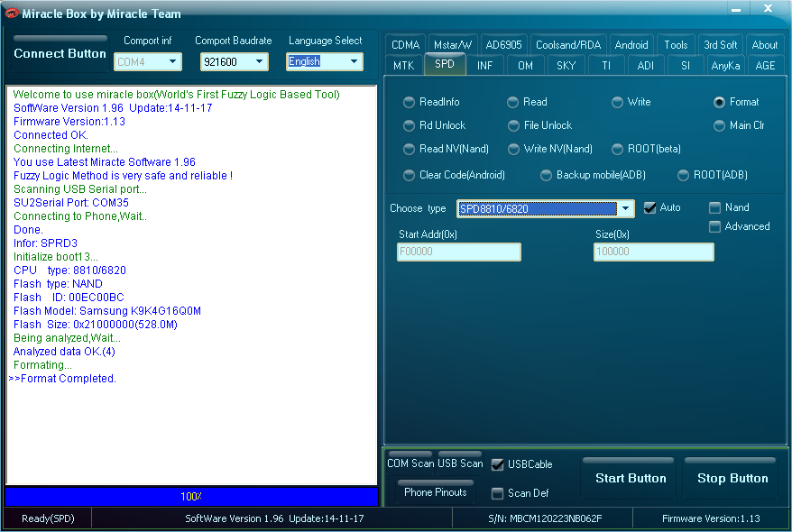Choose the File Unlock radio option
792x532 pixels.
tap(540, 125)
